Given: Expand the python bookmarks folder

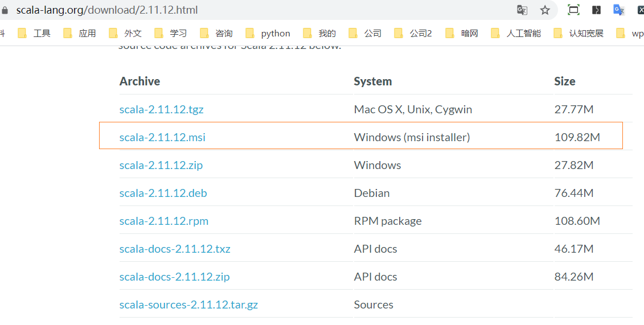Looking at the screenshot, I should coord(268,33).
